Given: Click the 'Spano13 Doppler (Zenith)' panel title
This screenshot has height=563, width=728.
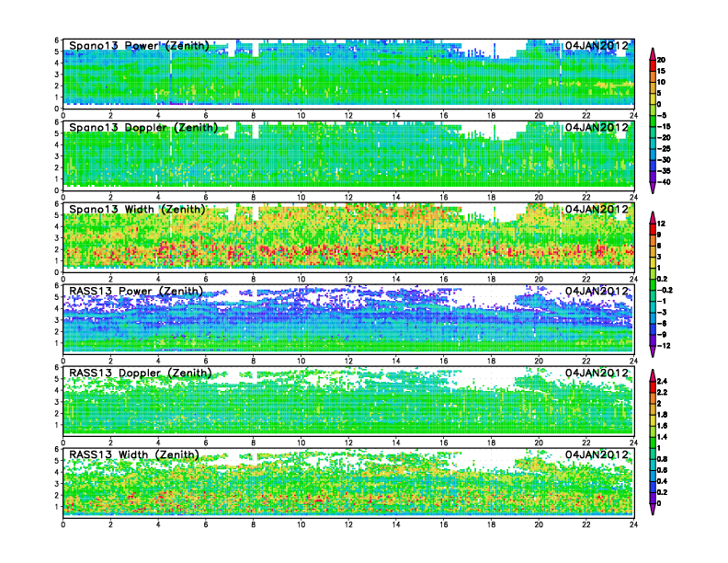Looking at the screenshot, I should 143,127.
